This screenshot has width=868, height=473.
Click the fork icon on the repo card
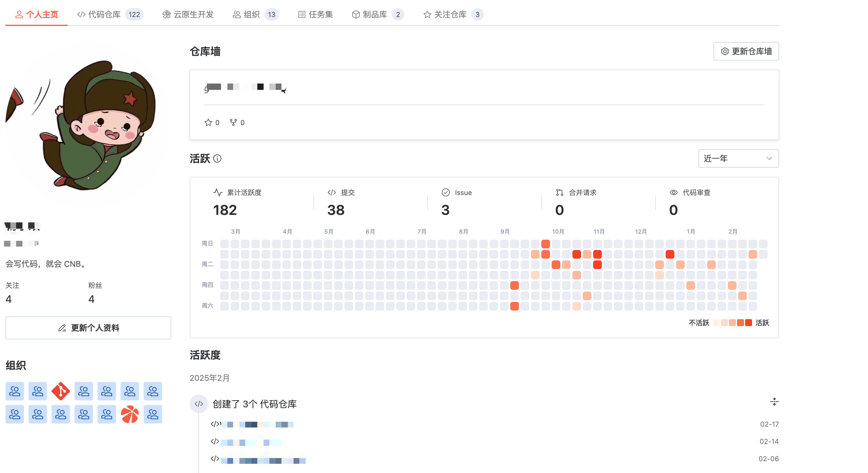coord(233,122)
